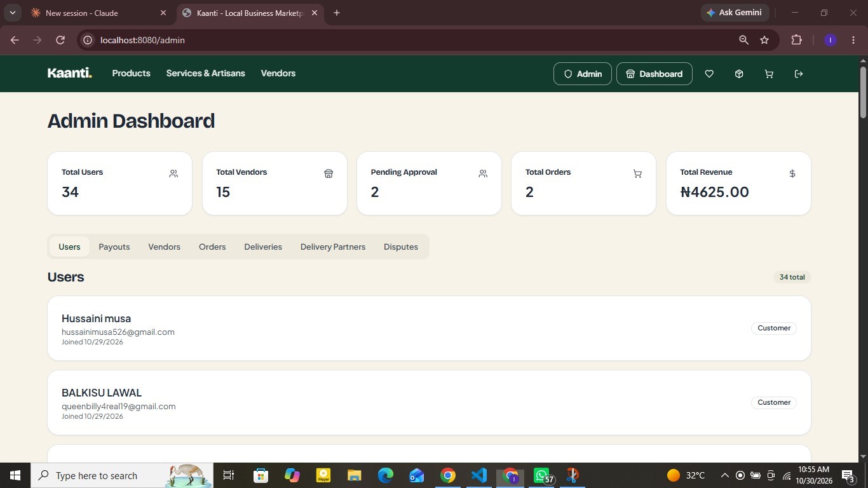
Task: Open the browser zoom magnifier icon
Action: (x=743, y=40)
